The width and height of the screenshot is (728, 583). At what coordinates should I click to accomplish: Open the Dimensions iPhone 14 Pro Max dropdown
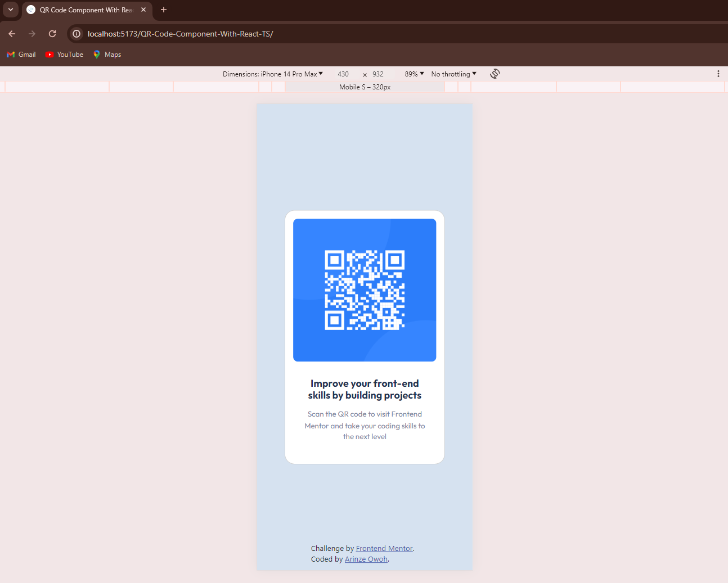(273, 74)
